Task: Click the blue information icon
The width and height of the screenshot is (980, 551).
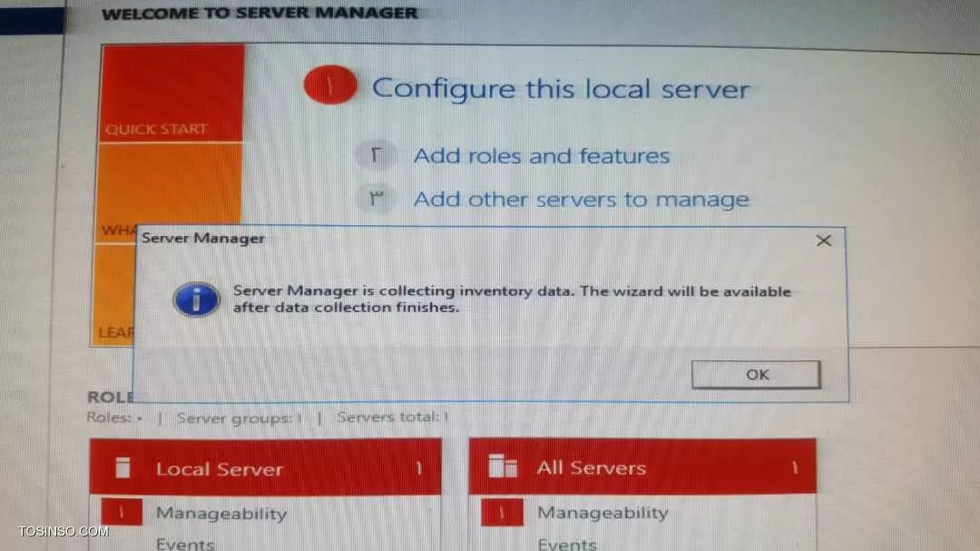Action: click(x=196, y=300)
